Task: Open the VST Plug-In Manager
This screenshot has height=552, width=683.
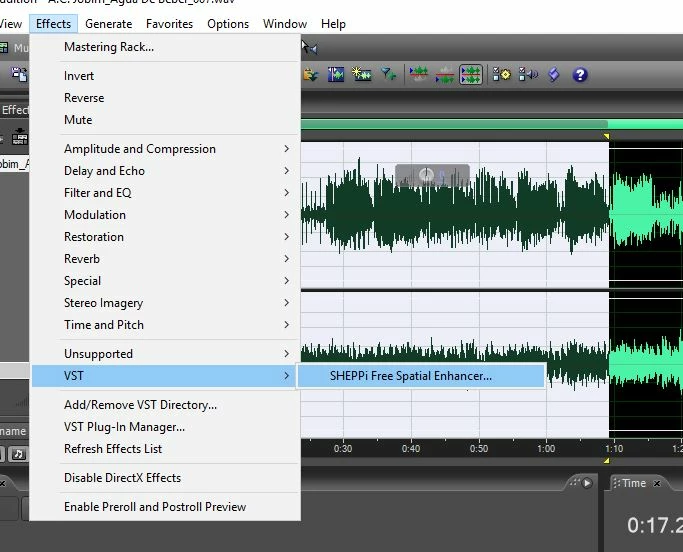Action: point(166,427)
